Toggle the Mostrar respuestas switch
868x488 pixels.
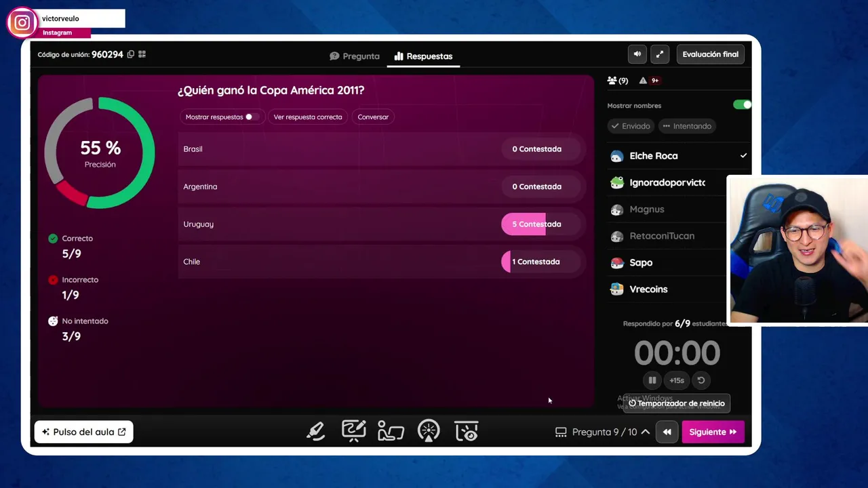252,117
